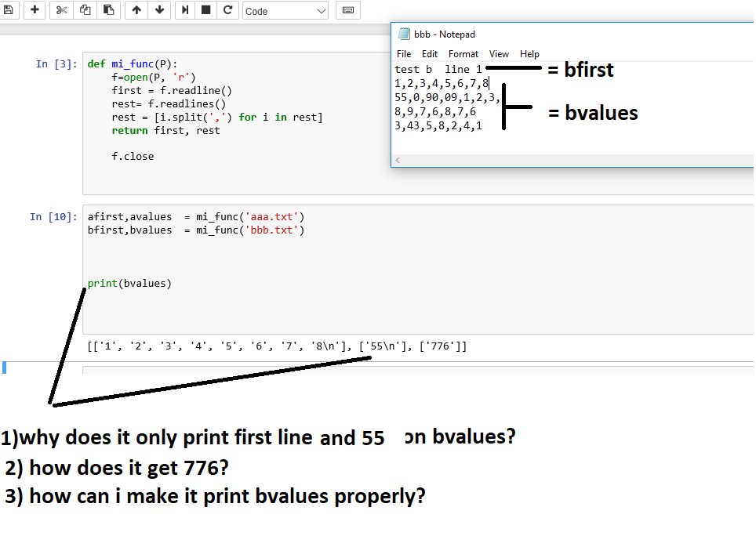The image size is (756, 536).
Task: Open the cell type dropdown showing Code
Action: point(285,10)
